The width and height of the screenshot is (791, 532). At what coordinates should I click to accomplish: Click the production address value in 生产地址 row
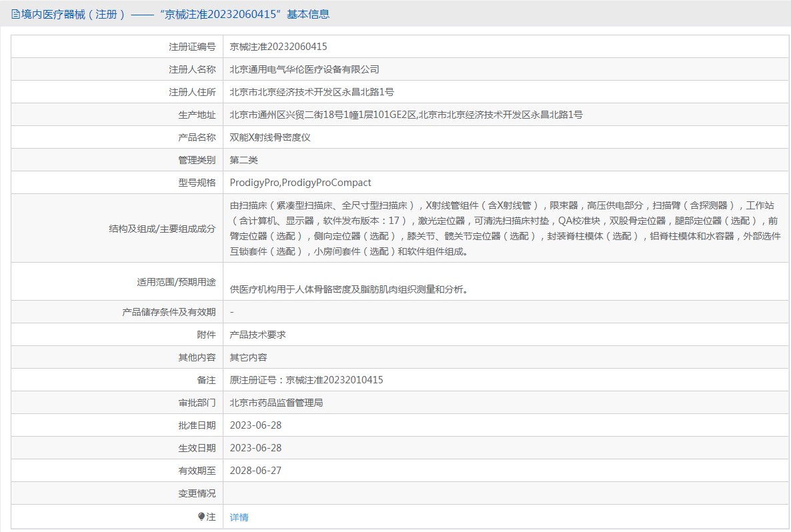point(406,115)
